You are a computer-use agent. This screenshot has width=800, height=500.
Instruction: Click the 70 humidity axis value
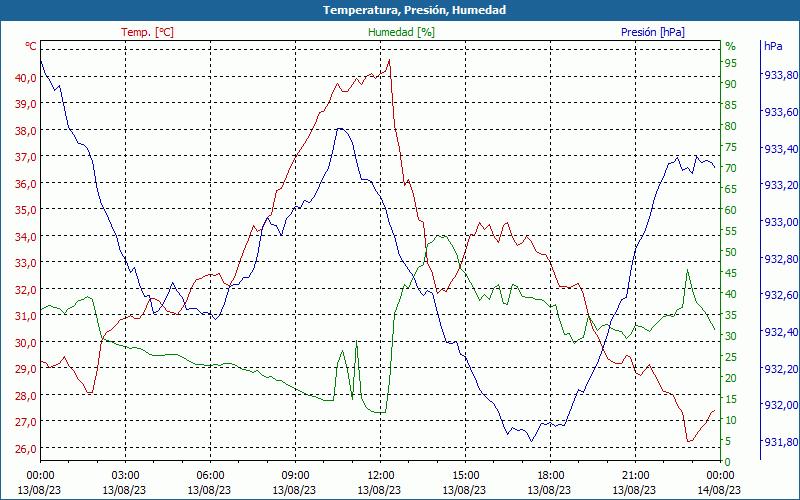coord(731,168)
